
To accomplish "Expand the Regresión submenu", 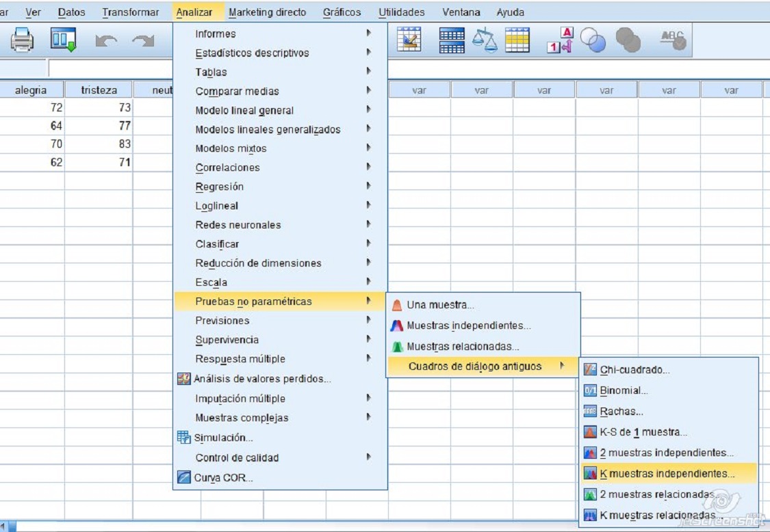I will click(280, 187).
